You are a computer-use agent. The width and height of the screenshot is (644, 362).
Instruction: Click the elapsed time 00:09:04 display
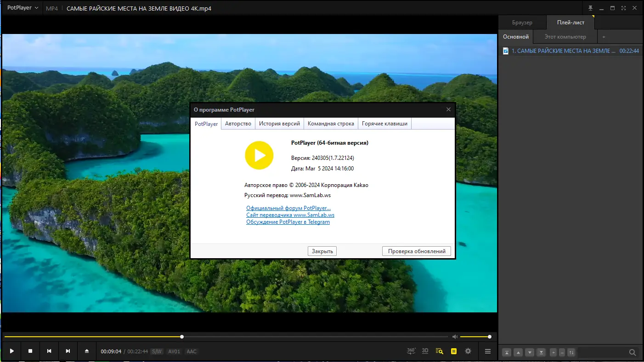coord(111,351)
